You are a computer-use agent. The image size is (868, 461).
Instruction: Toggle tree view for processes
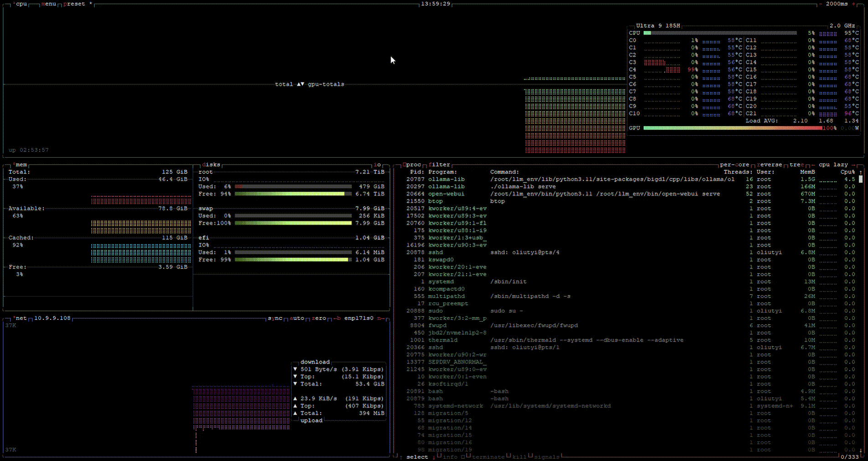coord(796,165)
